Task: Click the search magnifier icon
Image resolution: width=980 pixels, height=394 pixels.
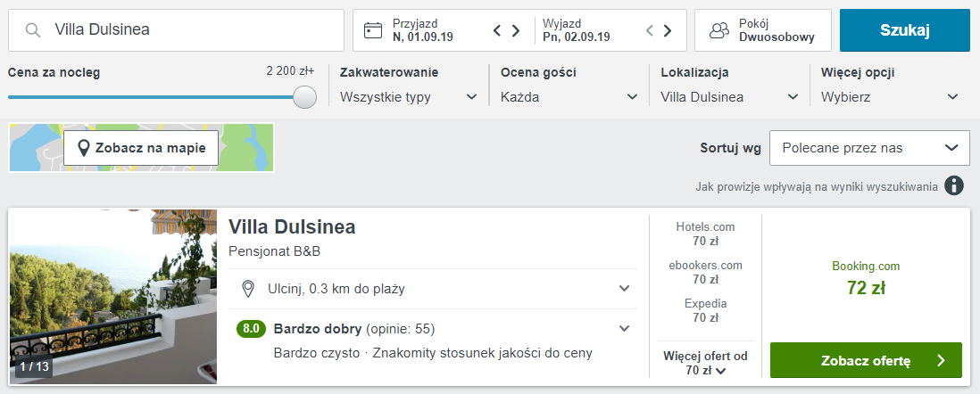Action: tap(33, 30)
